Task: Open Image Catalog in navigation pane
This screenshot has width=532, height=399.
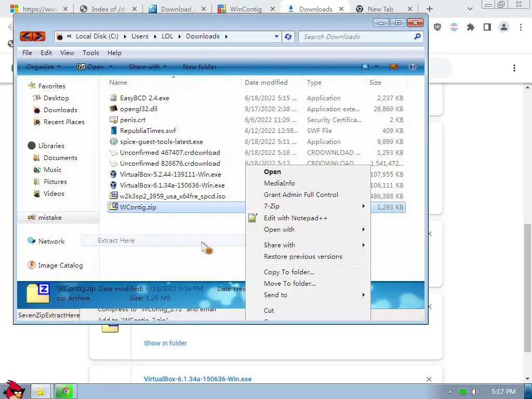Action: point(60,265)
